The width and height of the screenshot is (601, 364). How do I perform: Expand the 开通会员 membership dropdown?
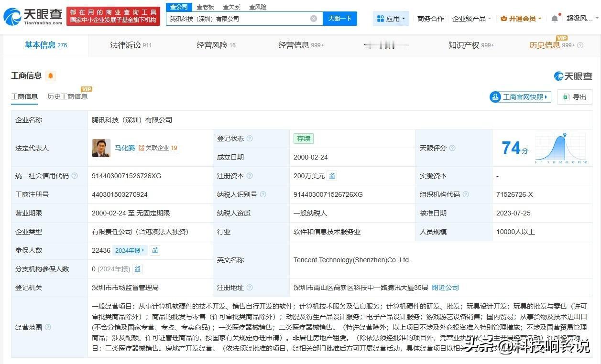pyautogui.click(x=521, y=19)
